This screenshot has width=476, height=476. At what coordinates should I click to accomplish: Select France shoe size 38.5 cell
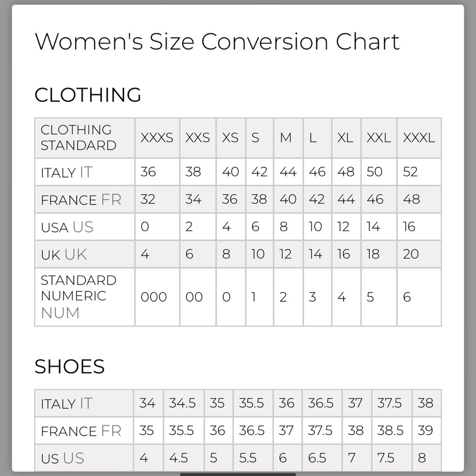click(392, 430)
